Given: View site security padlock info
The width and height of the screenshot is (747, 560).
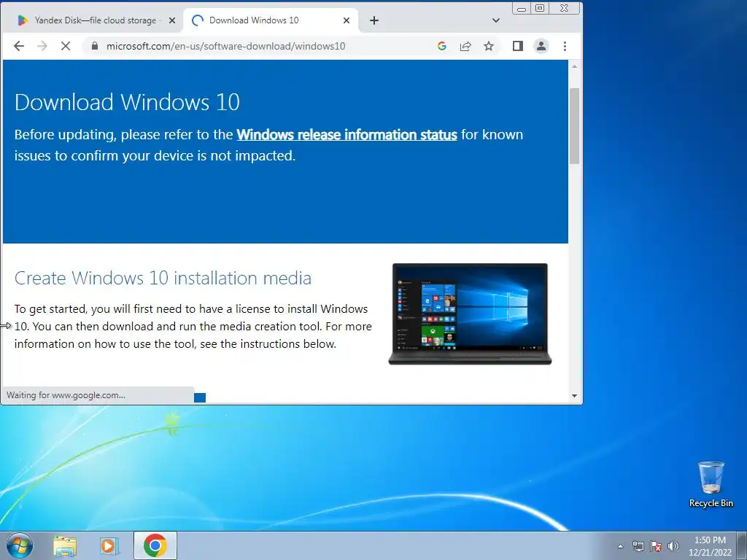Looking at the screenshot, I should point(95,46).
